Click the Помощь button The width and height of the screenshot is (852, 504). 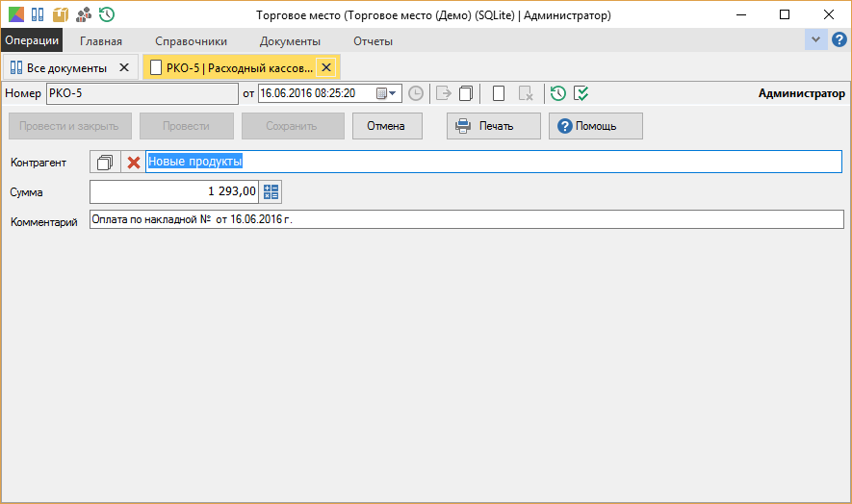coord(596,126)
